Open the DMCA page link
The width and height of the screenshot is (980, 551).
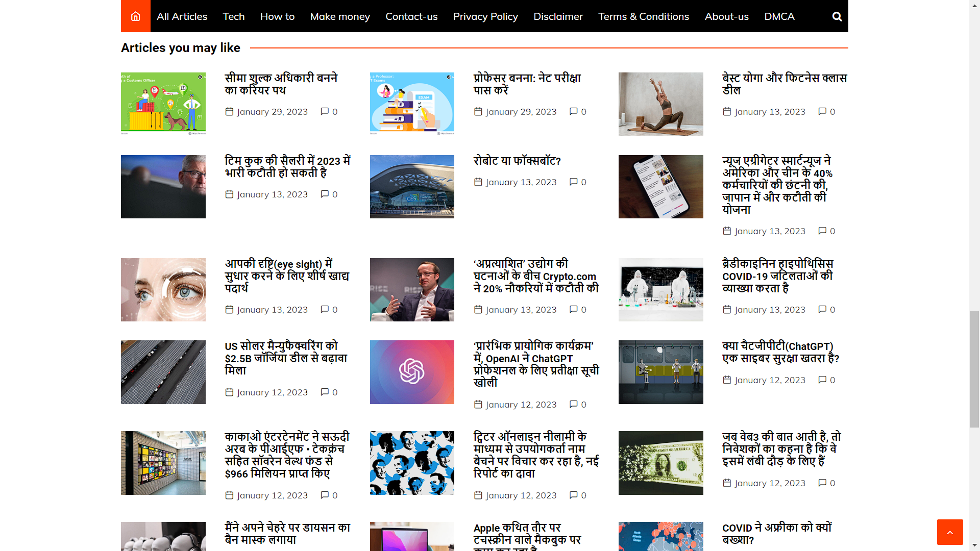[x=779, y=16]
